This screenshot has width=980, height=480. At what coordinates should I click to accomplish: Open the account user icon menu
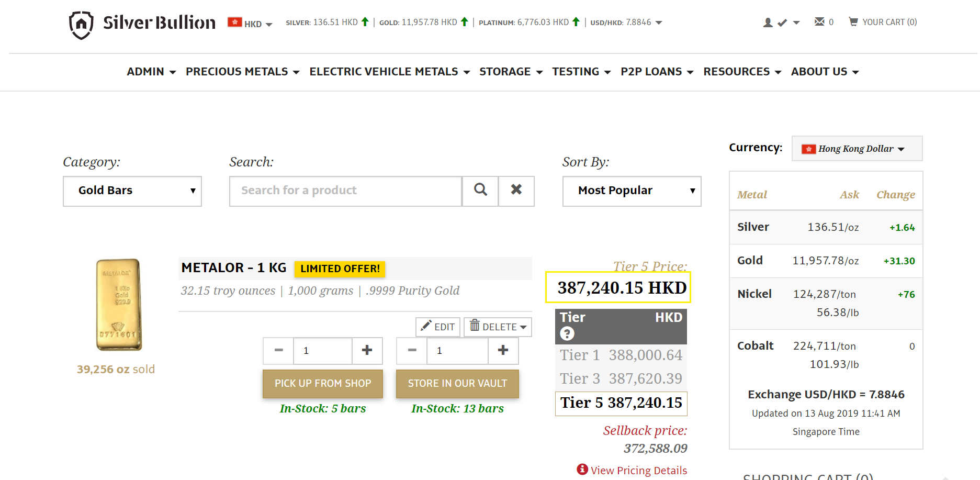pos(767,22)
